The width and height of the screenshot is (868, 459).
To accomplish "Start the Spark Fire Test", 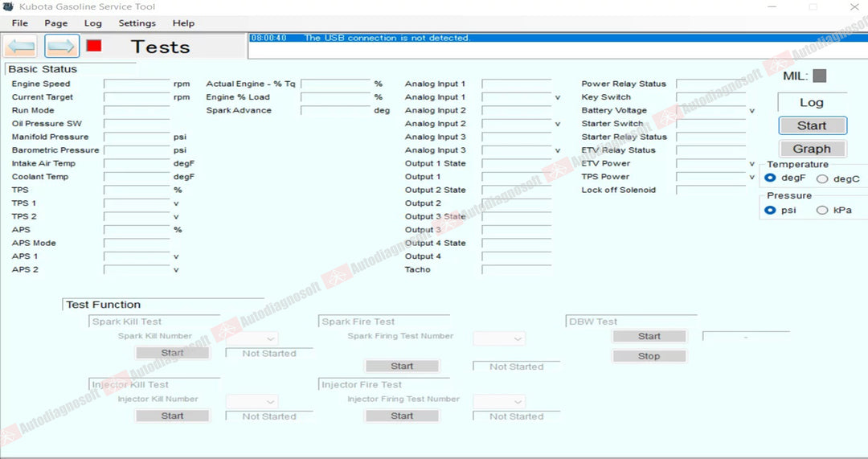I will click(402, 366).
